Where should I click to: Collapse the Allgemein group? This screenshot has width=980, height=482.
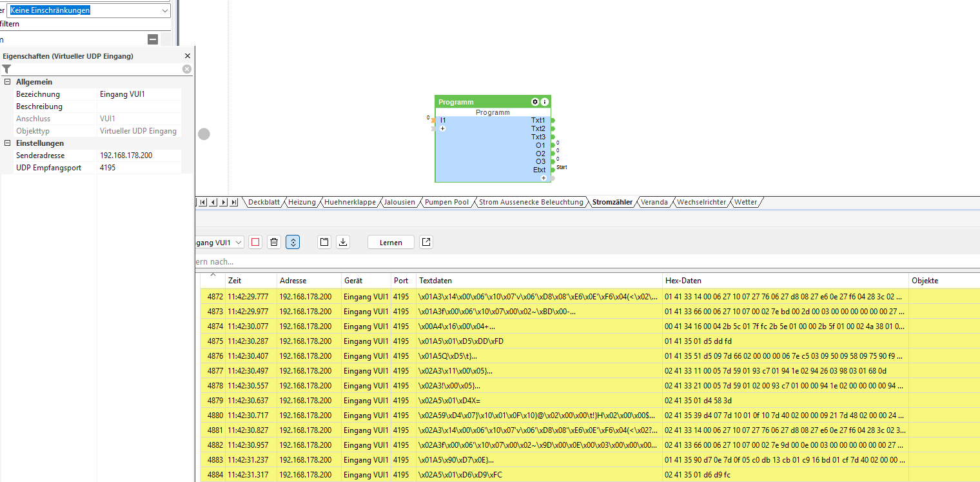pos(7,82)
